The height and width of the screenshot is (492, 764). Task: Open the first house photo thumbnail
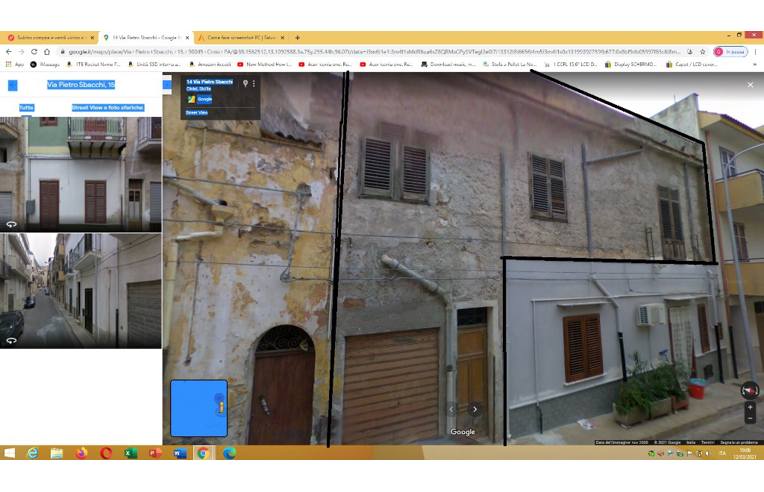[80, 173]
